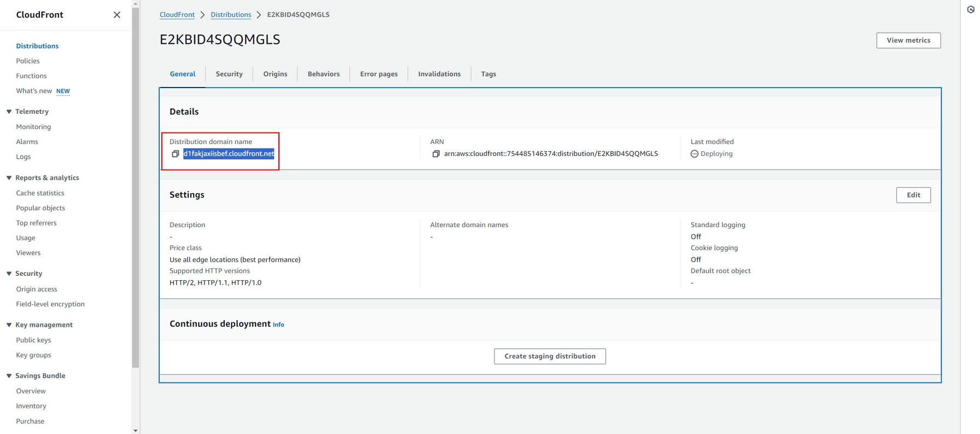This screenshot has width=980, height=434.
Task: Copy the distribution domain name
Action: pos(175,154)
